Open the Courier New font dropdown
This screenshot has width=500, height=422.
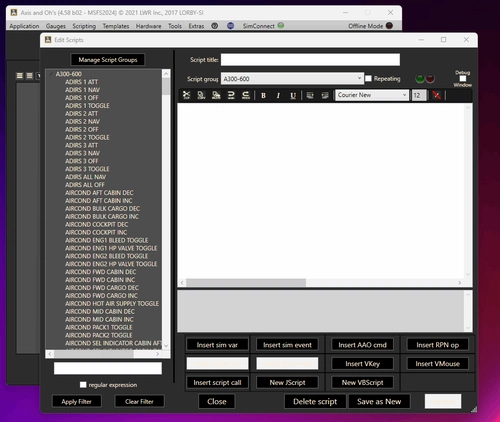(372, 95)
